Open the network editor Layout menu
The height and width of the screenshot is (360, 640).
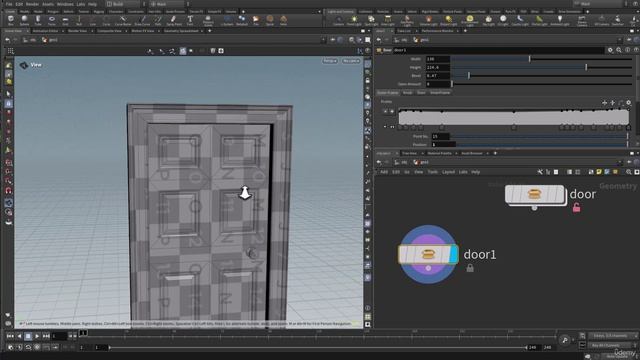point(448,172)
